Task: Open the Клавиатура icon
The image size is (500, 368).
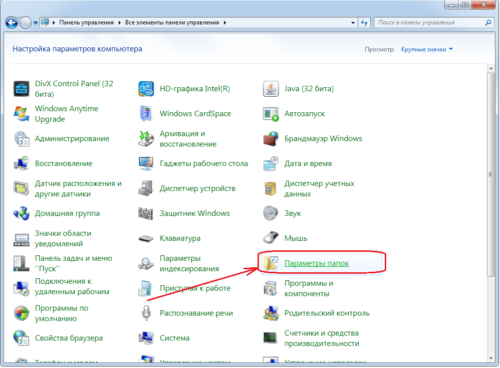Action: click(x=146, y=238)
